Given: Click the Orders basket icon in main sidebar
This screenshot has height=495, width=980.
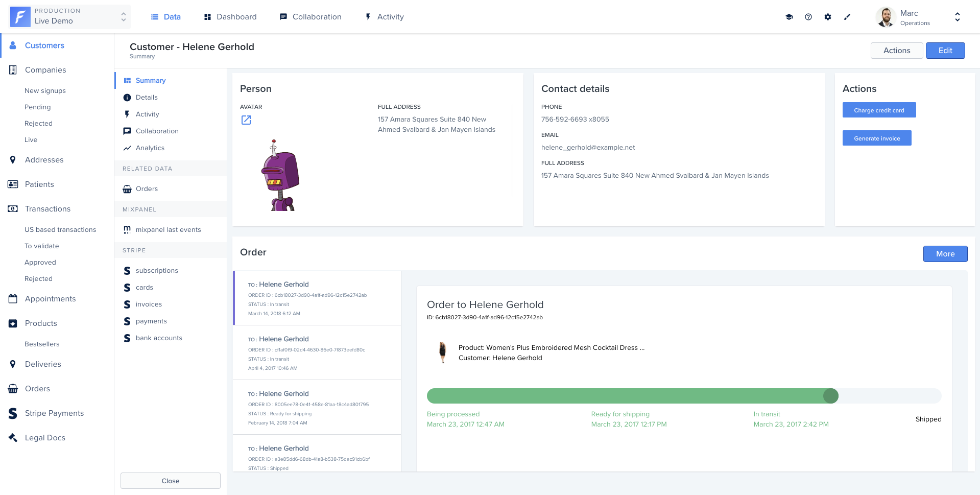Looking at the screenshot, I should point(13,389).
